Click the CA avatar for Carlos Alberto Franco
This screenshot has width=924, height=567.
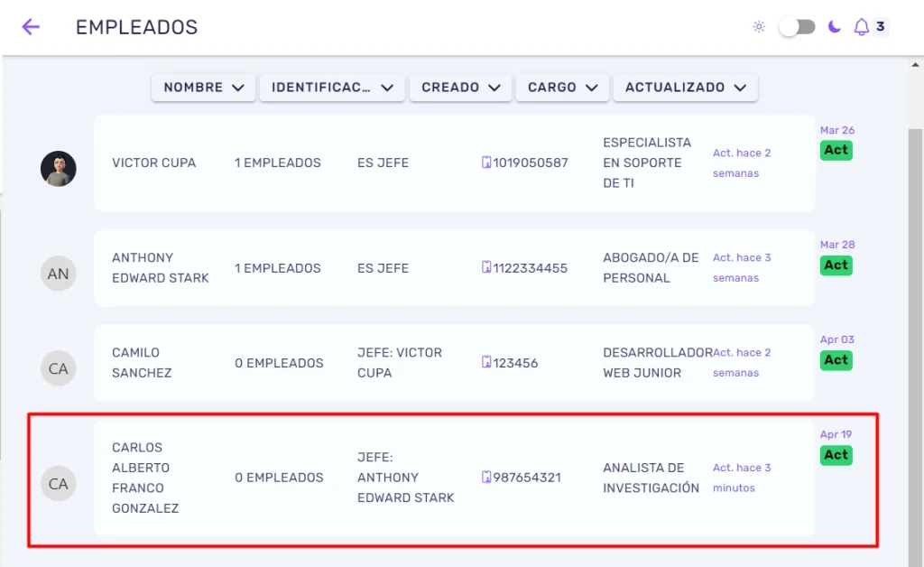click(x=59, y=483)
